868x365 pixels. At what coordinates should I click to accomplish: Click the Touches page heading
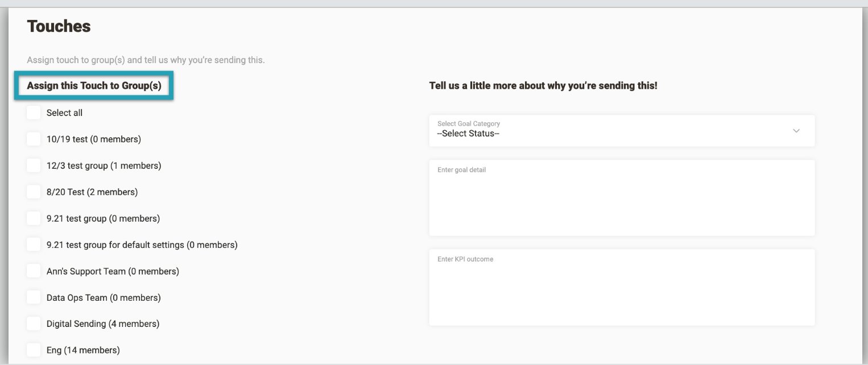click(x=59, y=26)
